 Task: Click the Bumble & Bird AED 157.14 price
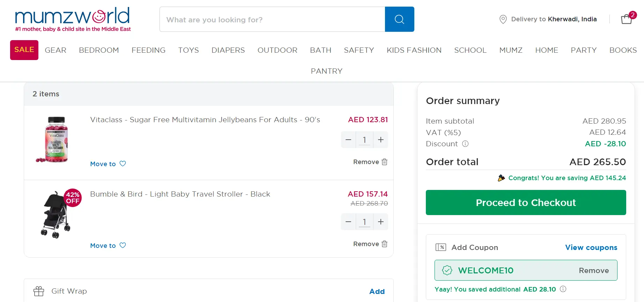coord(368,194)
